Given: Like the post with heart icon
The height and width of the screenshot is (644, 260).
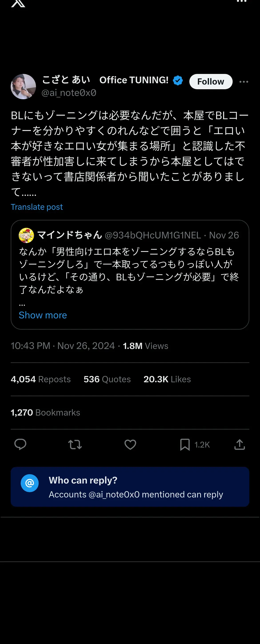Looking at the screenshot, I should [130, 444].
